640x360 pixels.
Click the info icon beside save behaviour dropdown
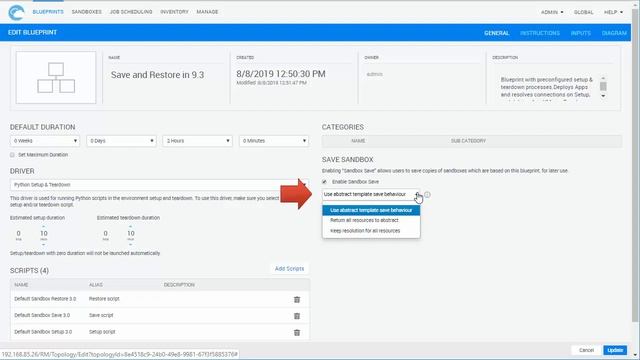427,195
